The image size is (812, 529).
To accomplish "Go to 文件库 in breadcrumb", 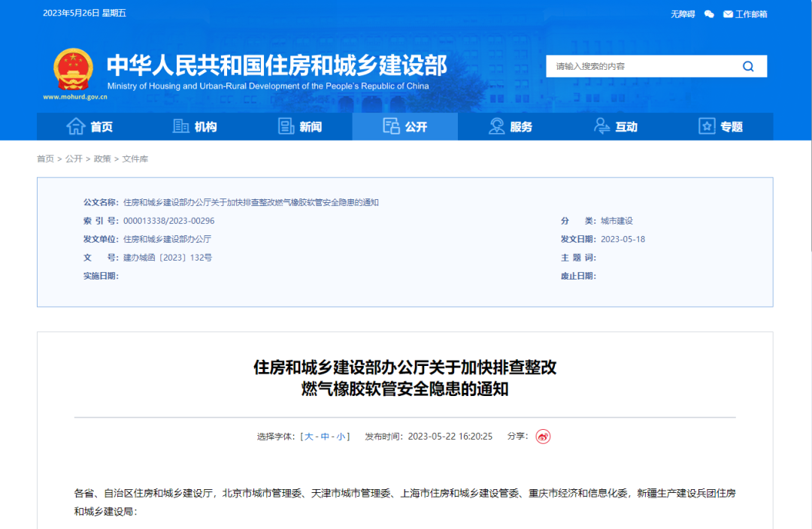I will pos(135,159).
